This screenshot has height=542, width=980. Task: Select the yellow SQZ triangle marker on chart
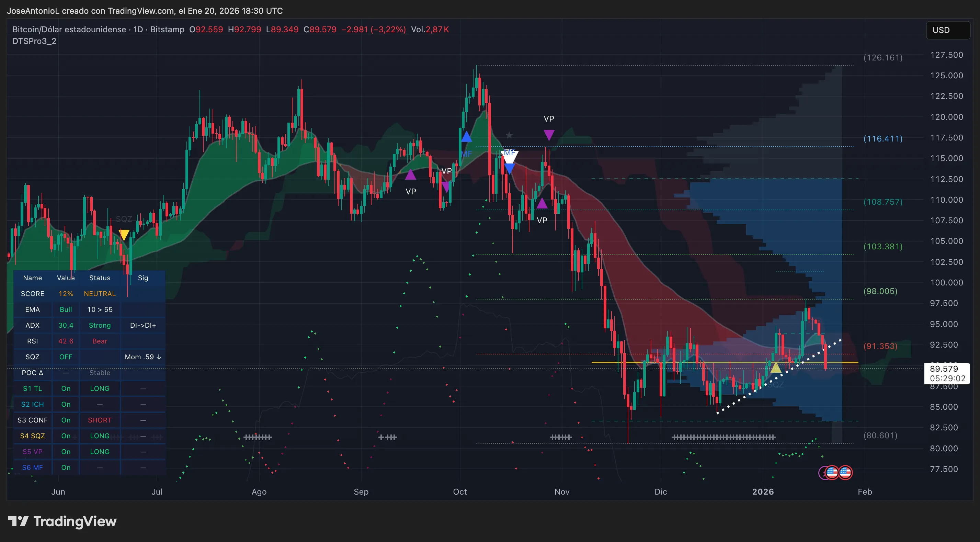coord(124,235)
